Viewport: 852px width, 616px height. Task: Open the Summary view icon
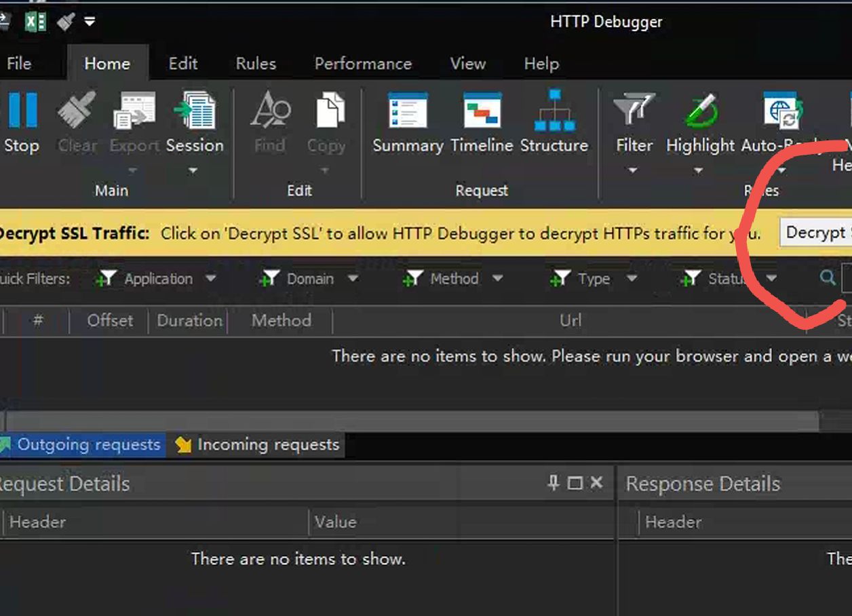pyautogui.click(x=408, y=111)
